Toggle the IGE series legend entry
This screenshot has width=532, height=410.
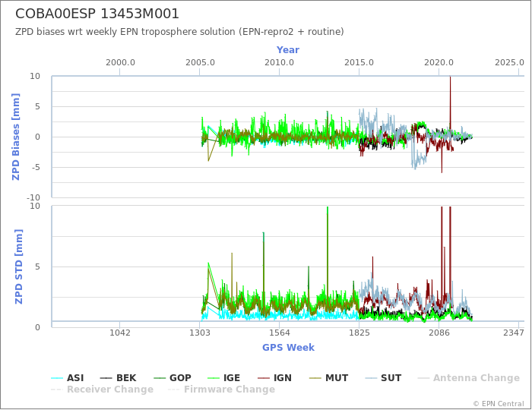coord(223,378)
